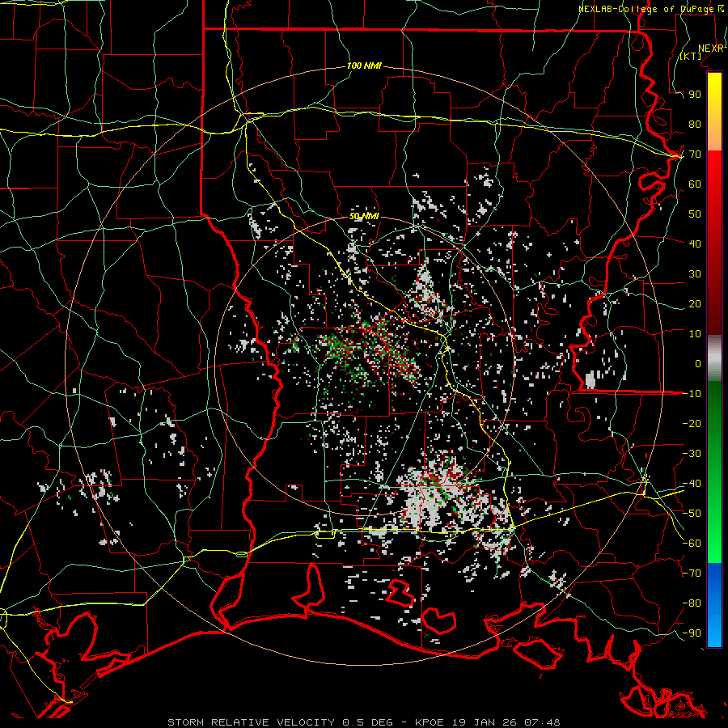Click the STORM RELATIVE VELOCITY caption text
The height and width of the screenshot is (728, 728).
pos(251,722)
